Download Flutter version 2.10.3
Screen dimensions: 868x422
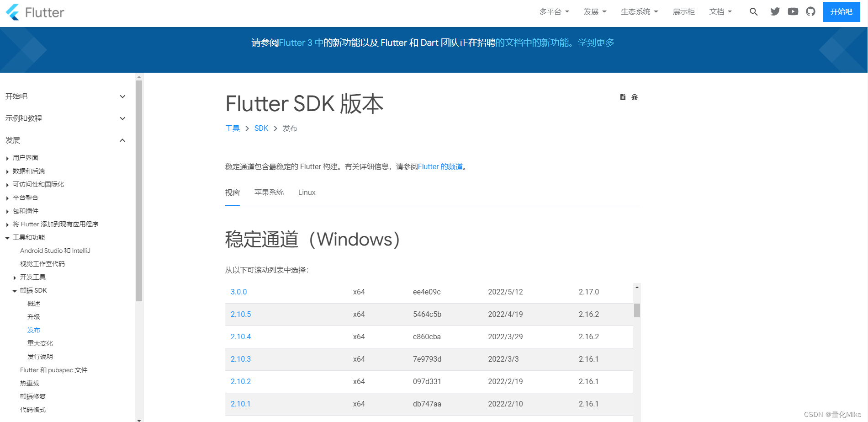[x=241, y=359]
